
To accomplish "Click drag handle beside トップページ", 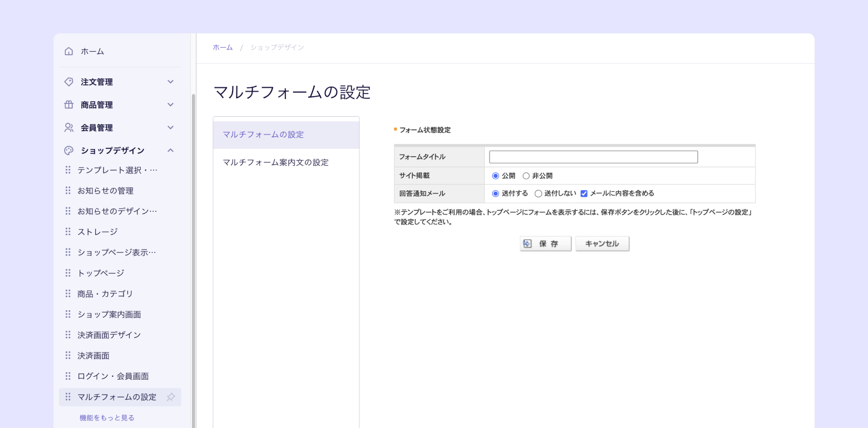I will pyautogui.click(x=68, y=272).
